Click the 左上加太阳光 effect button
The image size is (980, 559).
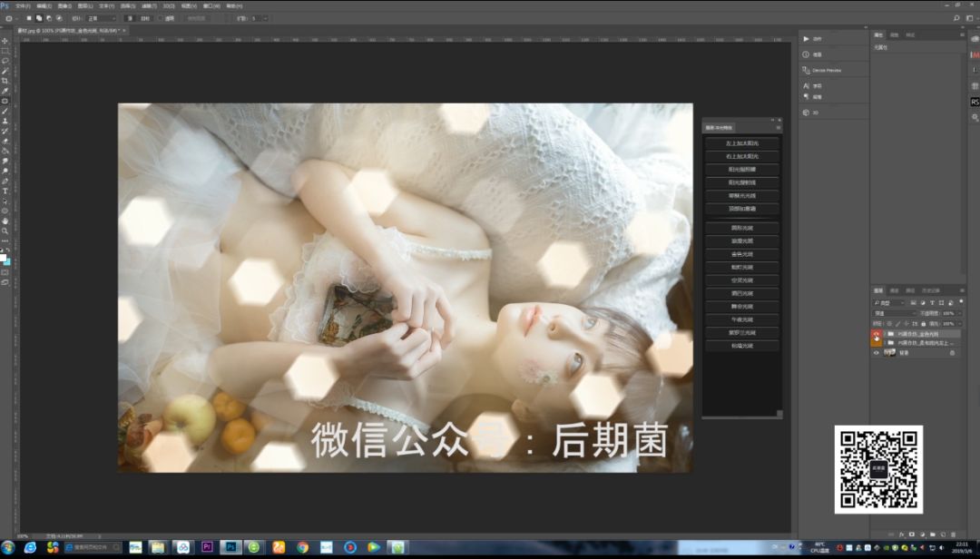[742, 143]
